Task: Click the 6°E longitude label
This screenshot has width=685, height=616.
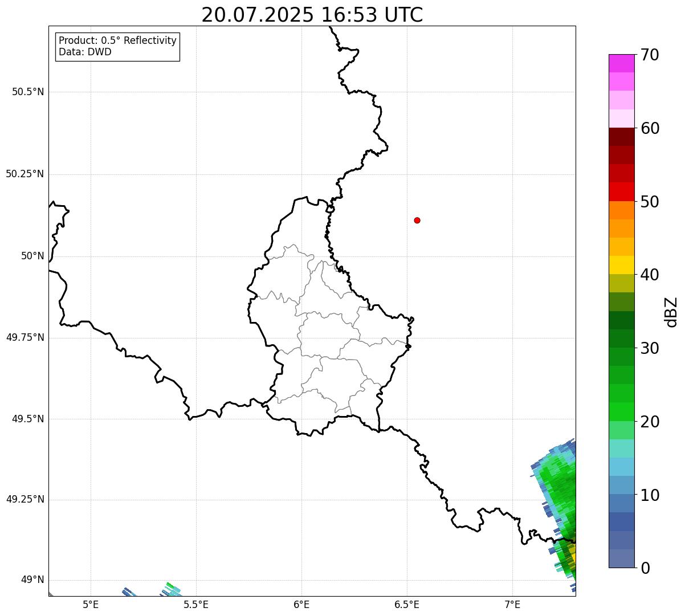Action: tap(301, 604)
